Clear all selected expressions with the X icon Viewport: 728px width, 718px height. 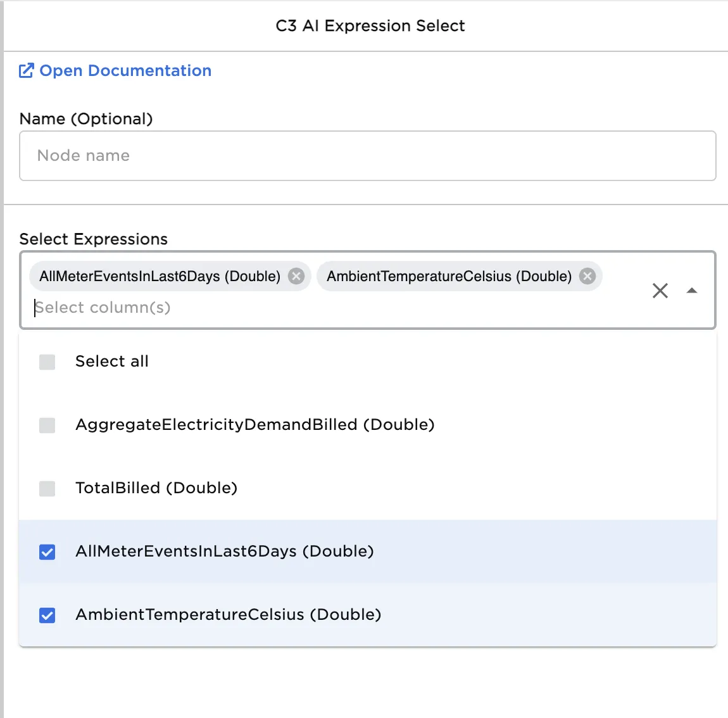(660, 291)
